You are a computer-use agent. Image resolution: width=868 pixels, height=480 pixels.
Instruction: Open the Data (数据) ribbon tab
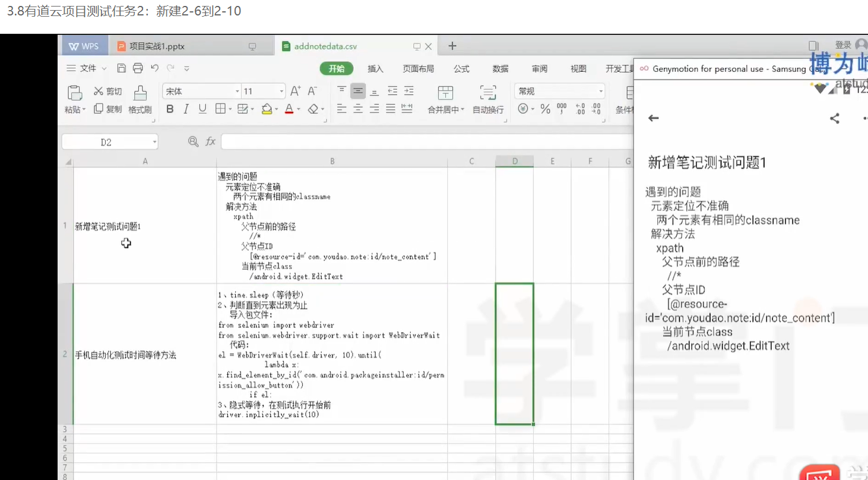(500, 69)
